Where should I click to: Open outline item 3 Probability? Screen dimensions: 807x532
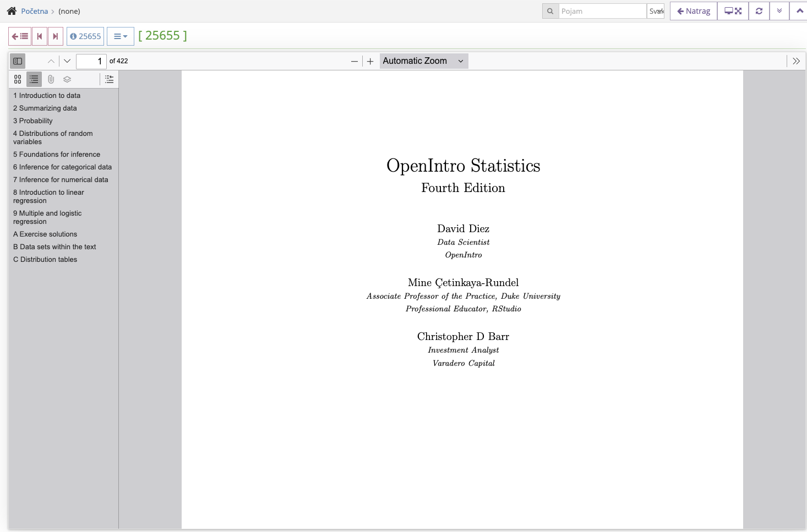[33, 121]
